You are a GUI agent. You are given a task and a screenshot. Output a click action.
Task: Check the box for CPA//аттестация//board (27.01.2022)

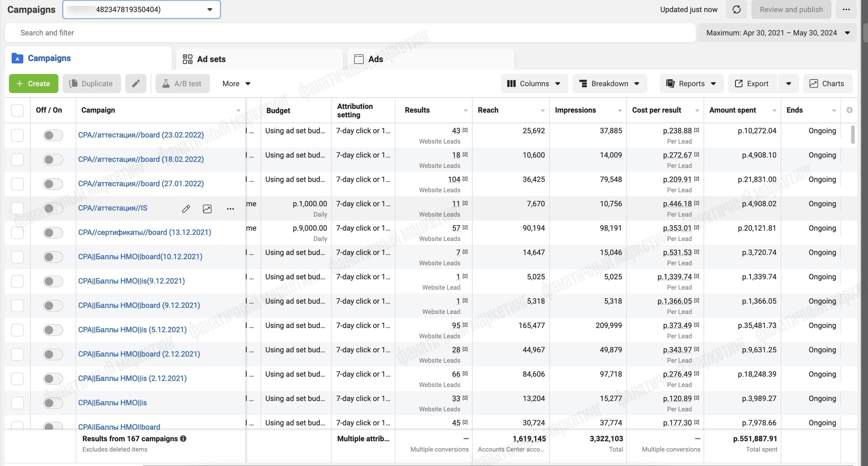click(x=17, y=184)
